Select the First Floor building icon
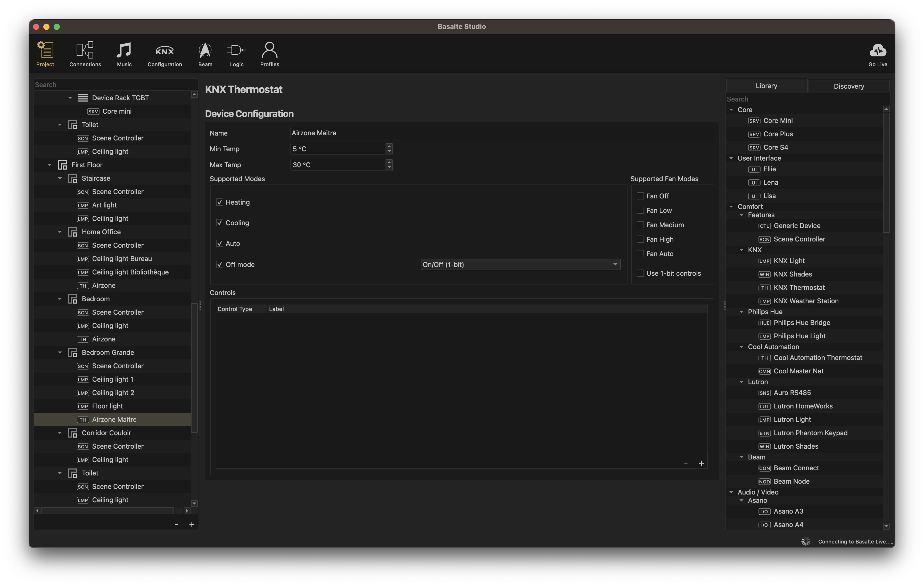924x586 pixels. point(62,165)
